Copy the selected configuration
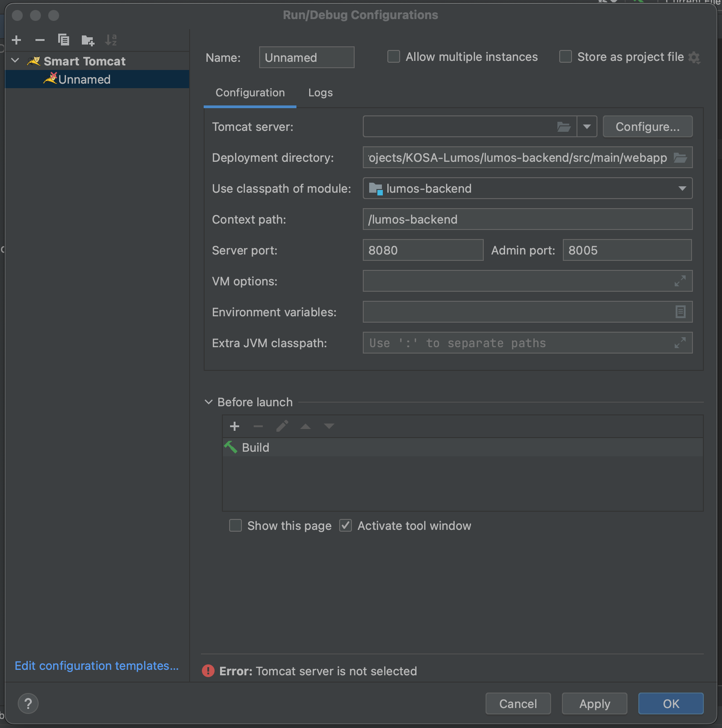722x728 pixels. pyautogui.click(x=64, y=40)
